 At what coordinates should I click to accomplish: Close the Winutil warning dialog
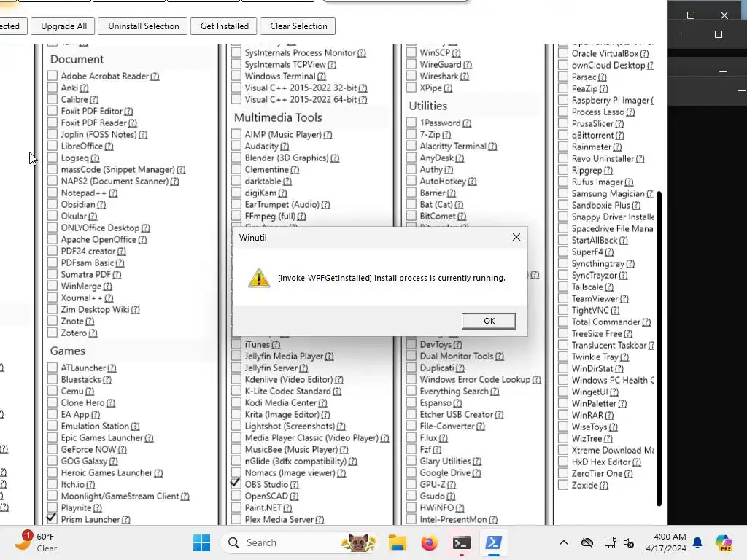[x=516, y=237]
